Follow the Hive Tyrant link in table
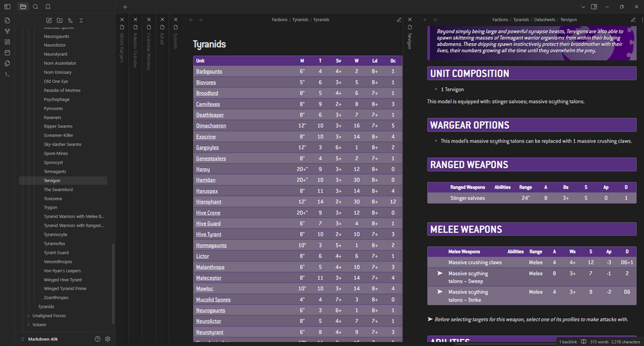644x346 pixels. point(208,235)
